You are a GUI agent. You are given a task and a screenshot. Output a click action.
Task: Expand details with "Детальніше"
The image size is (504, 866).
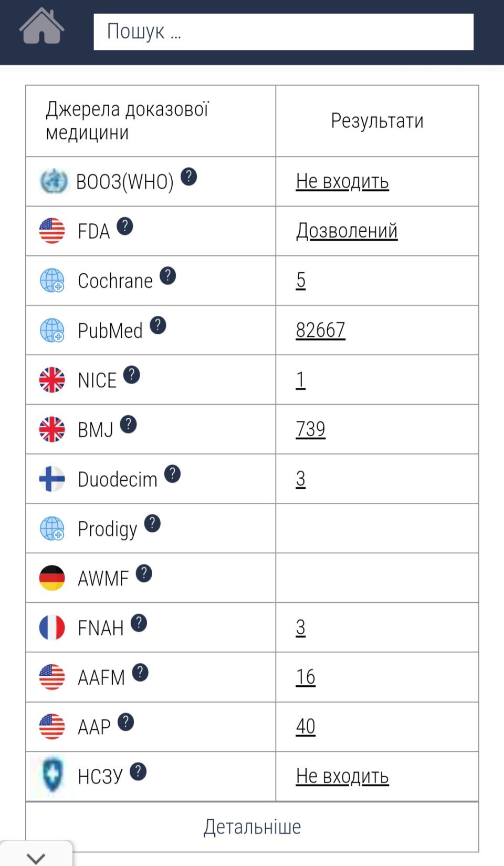coord(252,827)
